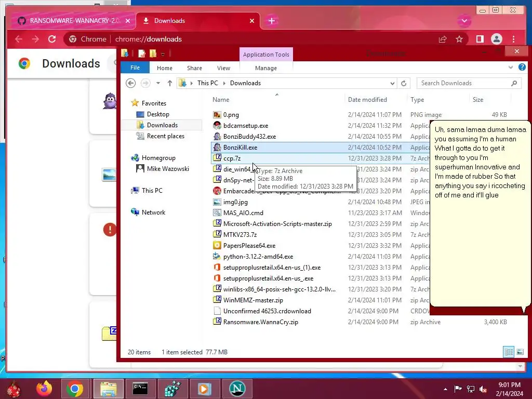Sort files by Size column header
The height and width of the screenshot is (399, 532).
tap(478, 100)
